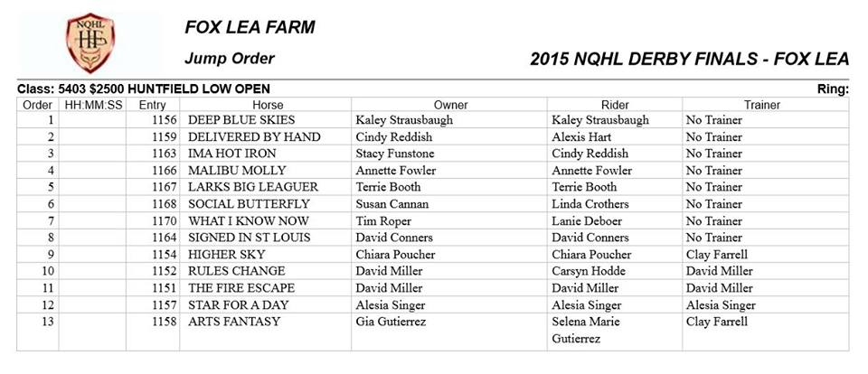Click rider Carsyn Hodde
This screenshot has height=374, width=868.
click(589, 271)
